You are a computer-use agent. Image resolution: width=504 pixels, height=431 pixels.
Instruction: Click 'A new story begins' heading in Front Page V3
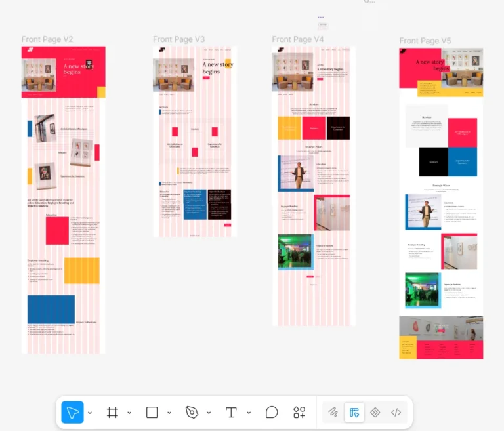tap(218, 68)
